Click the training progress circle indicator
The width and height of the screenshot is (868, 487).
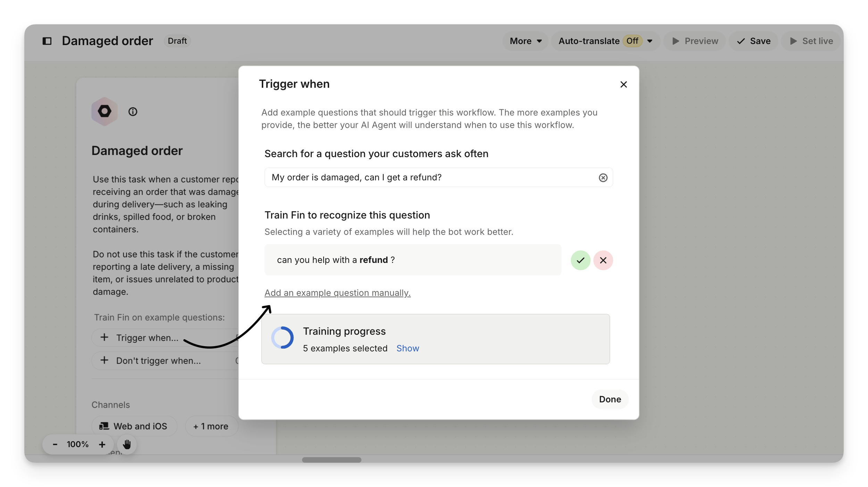(282, 338)
